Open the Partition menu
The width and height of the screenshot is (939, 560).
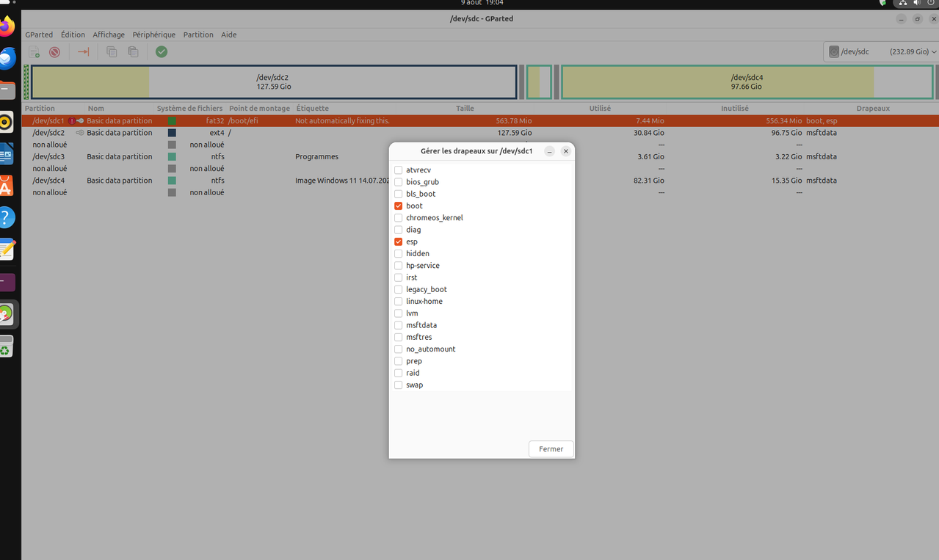click(x=198, y=34)
